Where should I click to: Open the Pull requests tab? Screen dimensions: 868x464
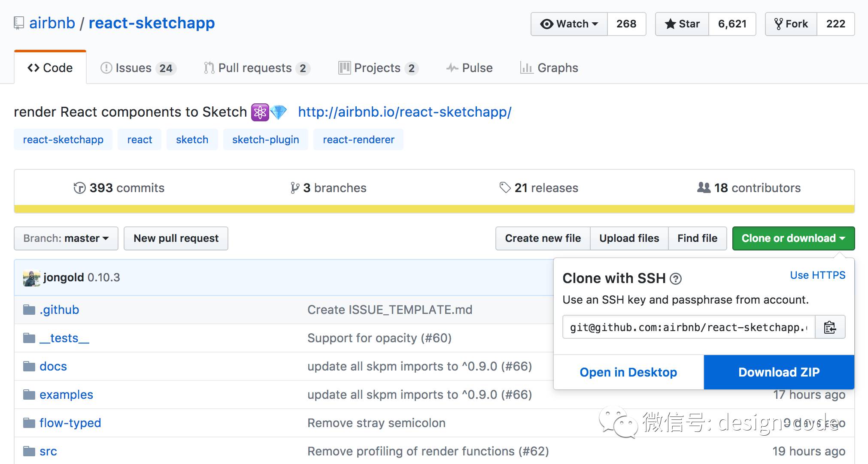(x=256, y=68)
